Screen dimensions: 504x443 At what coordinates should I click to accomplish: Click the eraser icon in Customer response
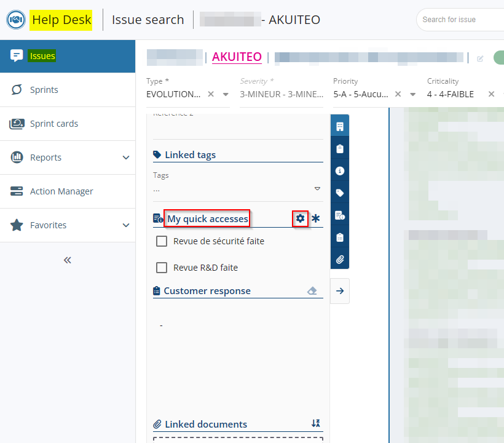[312, 291]
